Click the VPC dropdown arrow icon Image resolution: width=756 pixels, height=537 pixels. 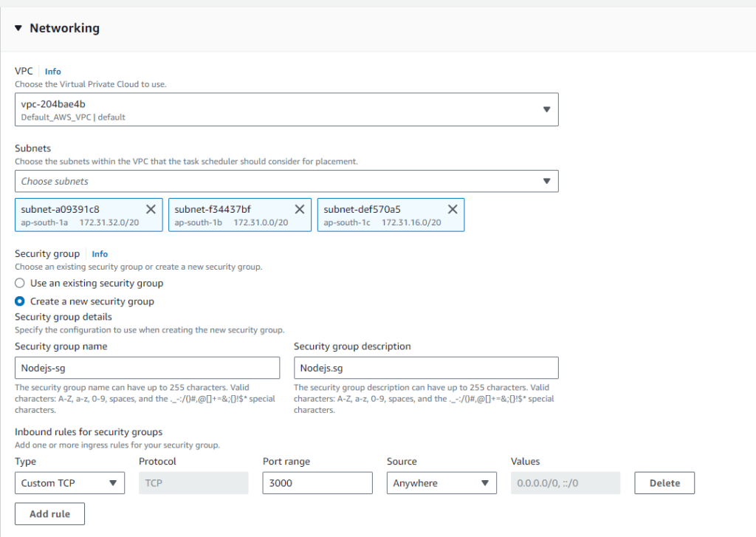546,109
